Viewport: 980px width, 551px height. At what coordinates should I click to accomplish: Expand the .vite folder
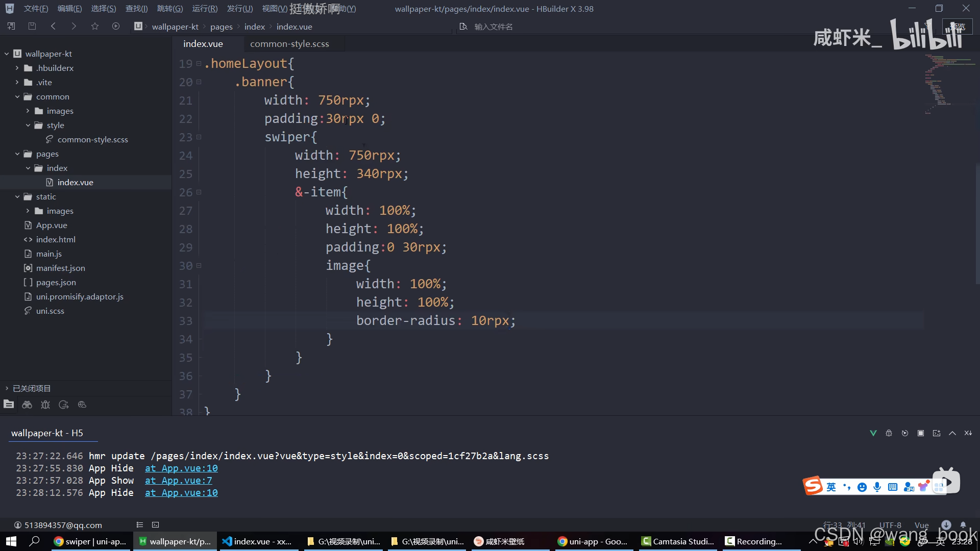point(17,82)
